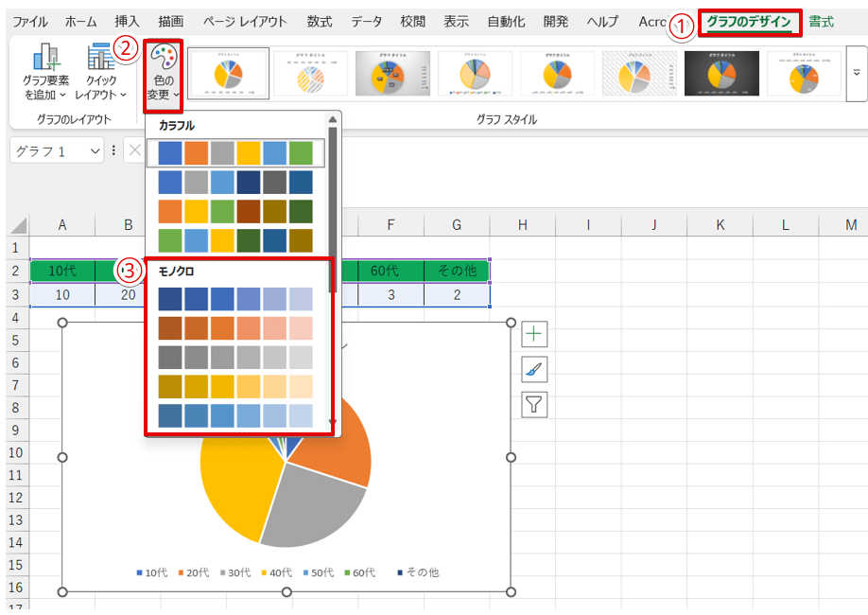
Task: Click column K header
Action: [x=720, y=224]
